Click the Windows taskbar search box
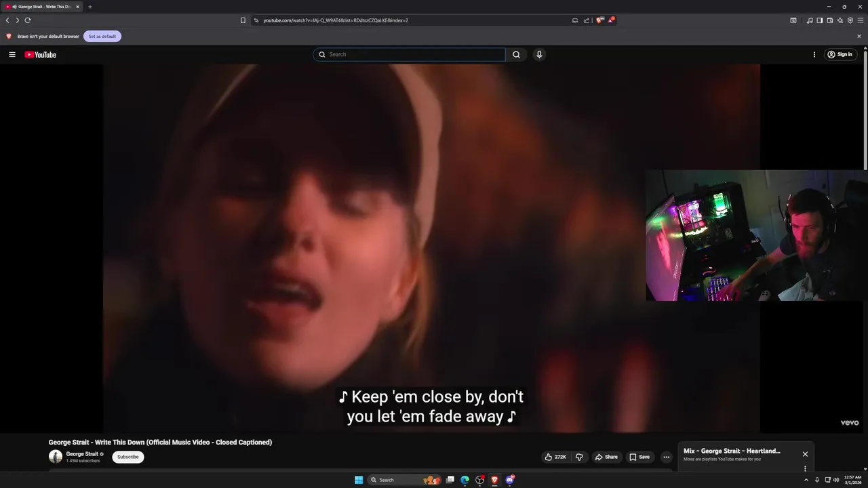Screen dimensions: 868x488 403,480
